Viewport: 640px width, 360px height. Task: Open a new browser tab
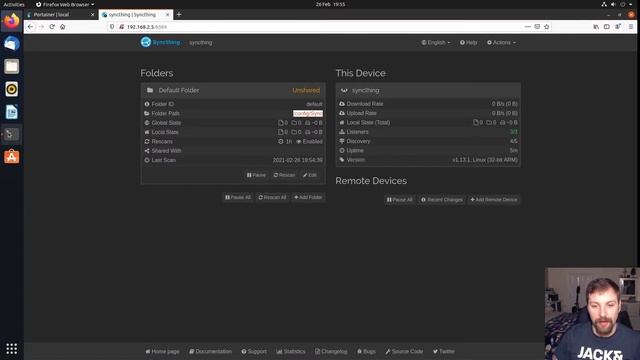(179, 14)
